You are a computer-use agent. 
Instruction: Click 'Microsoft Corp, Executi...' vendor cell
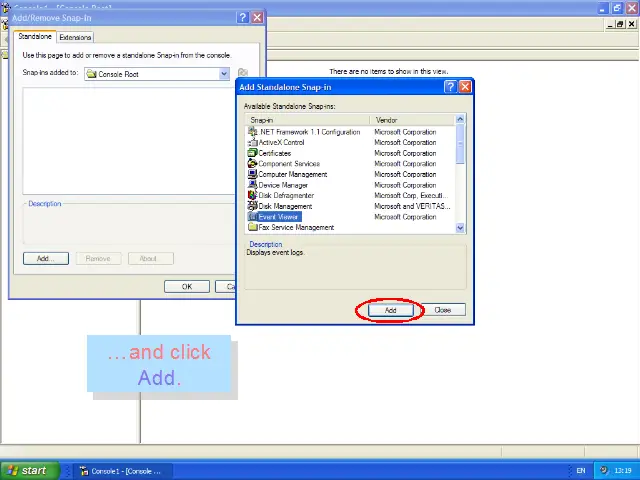point(411,196)
